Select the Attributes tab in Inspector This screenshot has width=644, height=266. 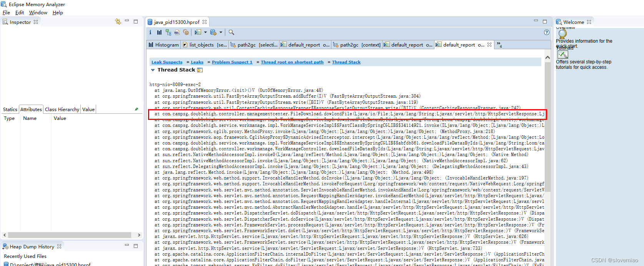click(x=31, y=109)
